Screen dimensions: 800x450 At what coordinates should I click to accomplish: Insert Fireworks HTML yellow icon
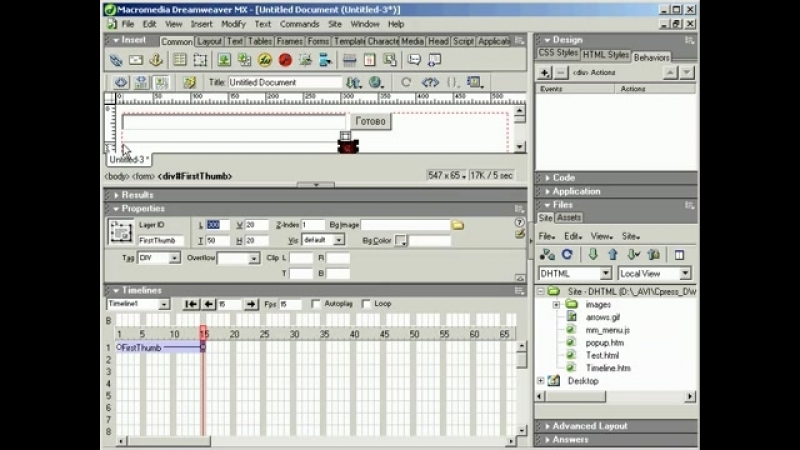coord(265,60)
